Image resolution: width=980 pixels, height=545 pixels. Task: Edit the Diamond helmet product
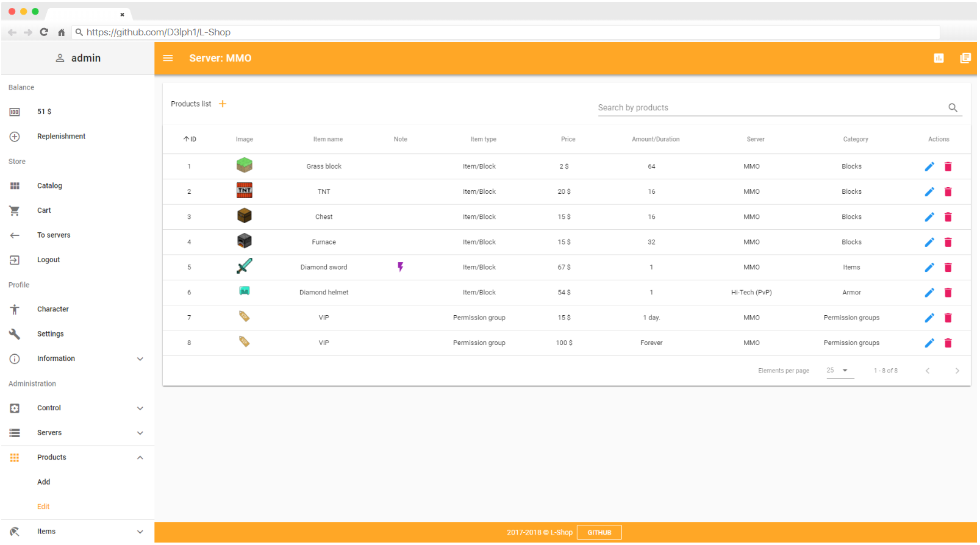click(x=929, y=293)
